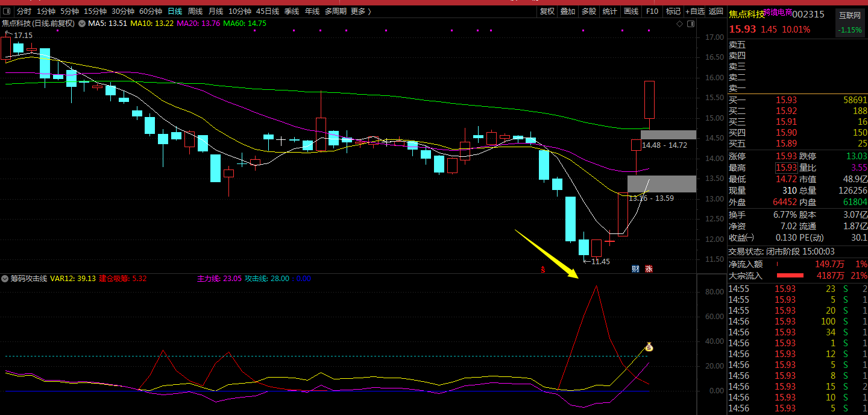The image size is (868, 415).
Task: Select the 45日线 period tab
Action: point(268,11)
